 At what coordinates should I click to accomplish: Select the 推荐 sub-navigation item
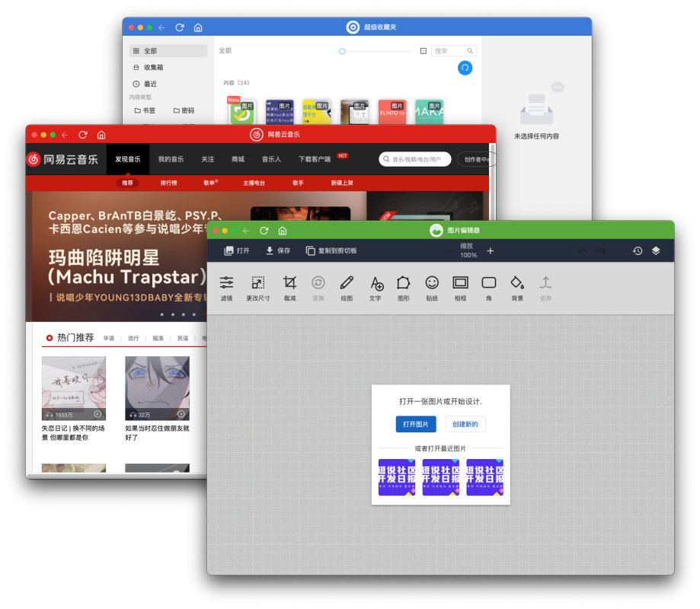point(127,183)
